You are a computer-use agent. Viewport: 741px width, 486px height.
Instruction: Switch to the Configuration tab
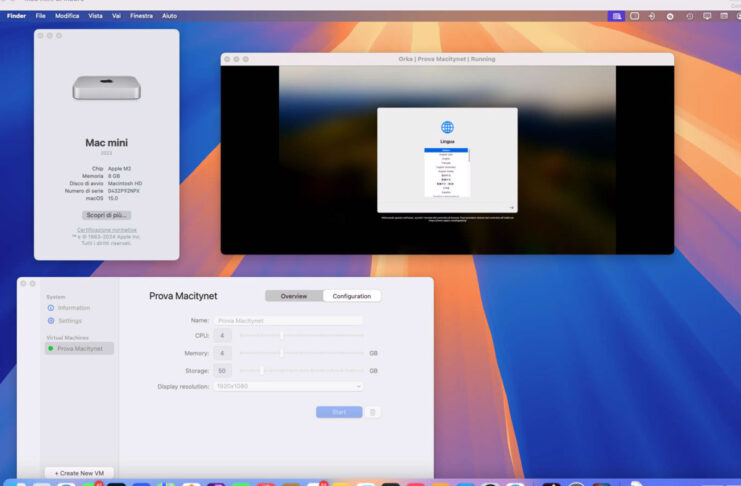point(352,296)
